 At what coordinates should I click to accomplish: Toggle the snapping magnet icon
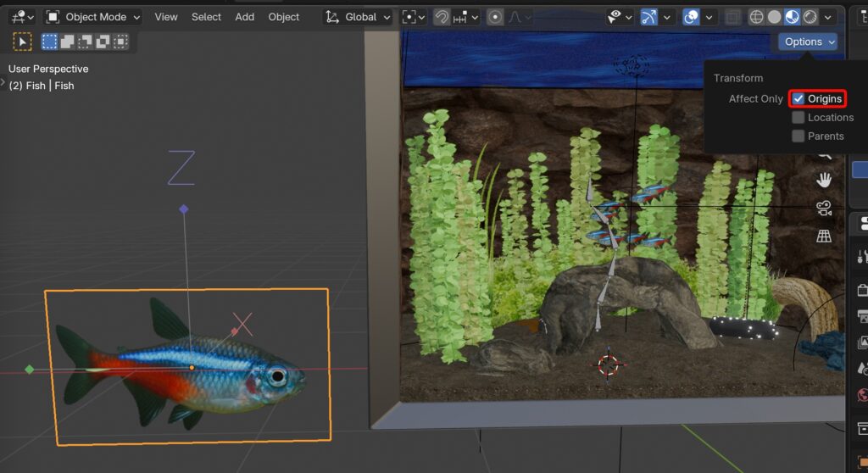[x=442, y=17]
